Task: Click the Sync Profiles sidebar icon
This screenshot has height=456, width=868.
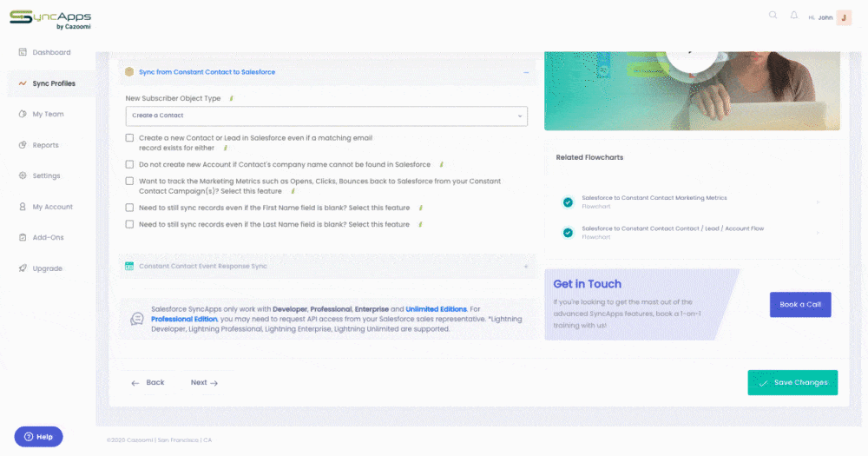Action: (x=23, y=83)
